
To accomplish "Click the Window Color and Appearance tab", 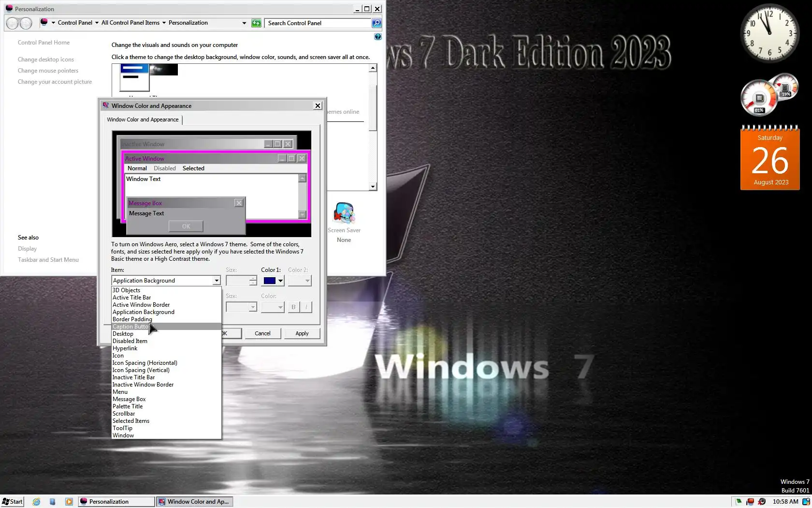I will pos(143,120).
